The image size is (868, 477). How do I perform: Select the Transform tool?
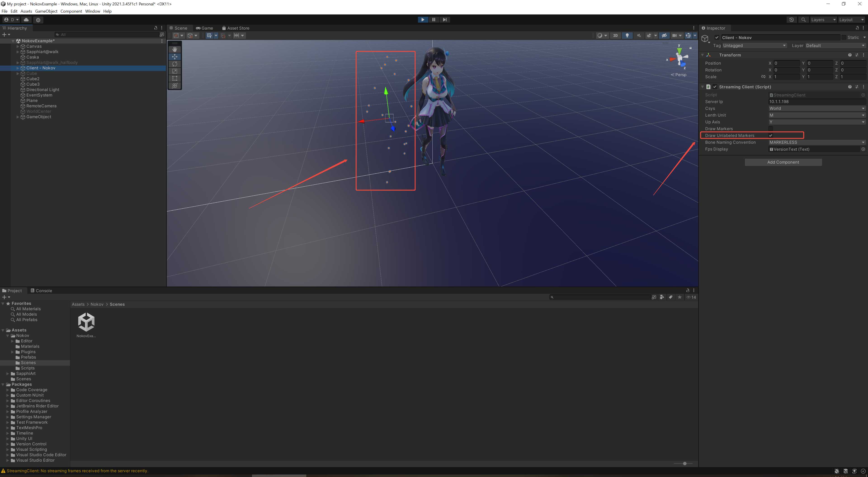point(175,86)
